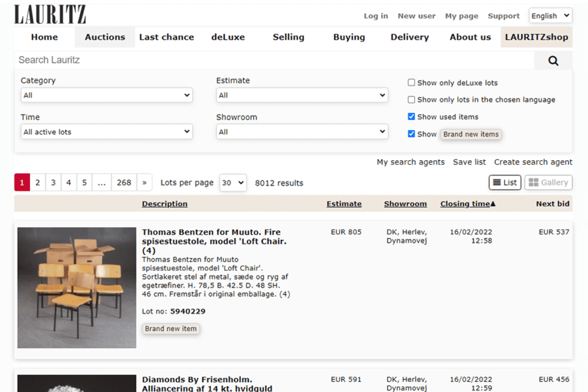588x392 pixels.
Task: Uncheck Show used items
Action: click(x=411, y=116)
